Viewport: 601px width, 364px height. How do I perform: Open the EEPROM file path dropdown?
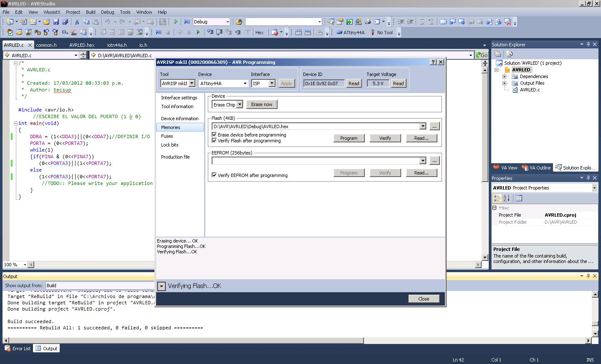(423, 161)
